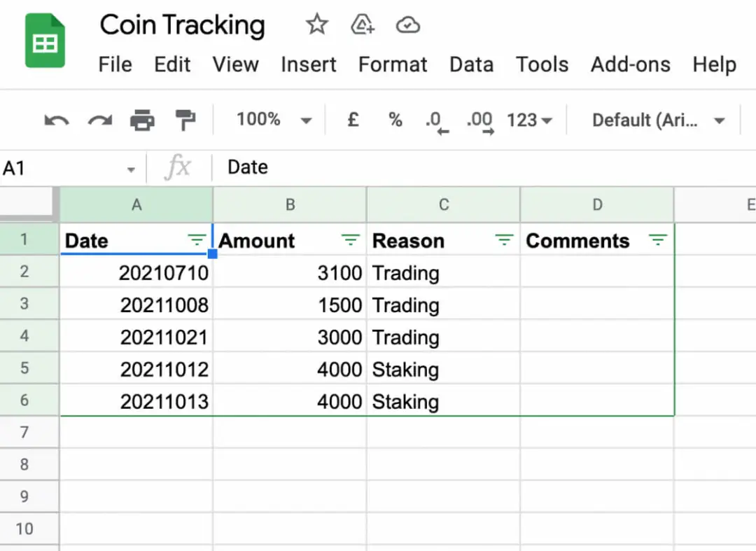756x551 pixels.
Task: Open the cloud save status icon
Action: 407,26
